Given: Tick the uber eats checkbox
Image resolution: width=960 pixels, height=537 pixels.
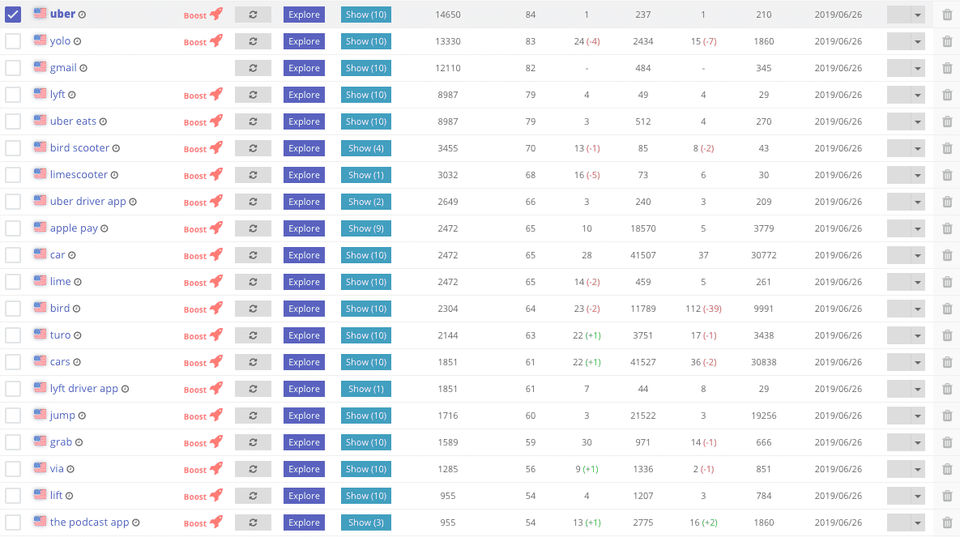Looking at the screenshot, I should [x=13, y=121].
